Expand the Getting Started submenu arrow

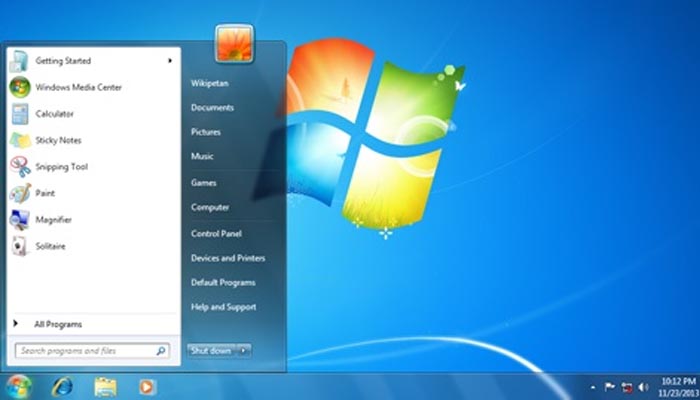pyautogui.click(x=170, y=61)
